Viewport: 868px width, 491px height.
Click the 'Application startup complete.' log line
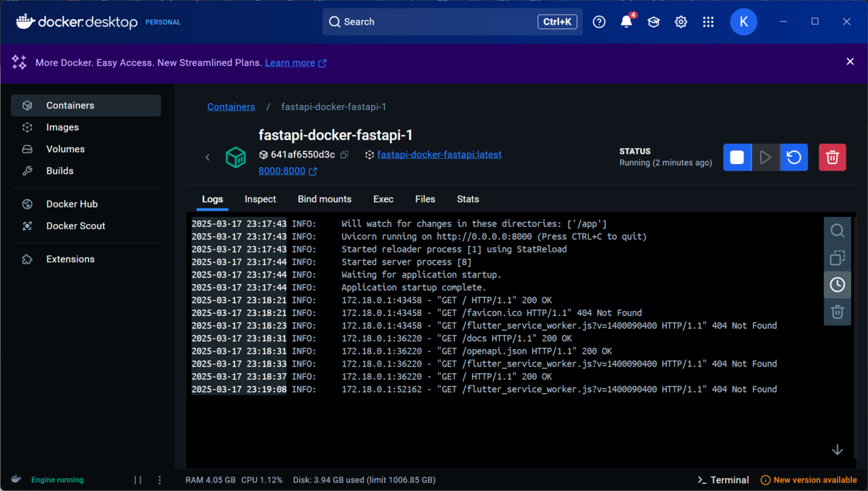[x=414, y=287]
